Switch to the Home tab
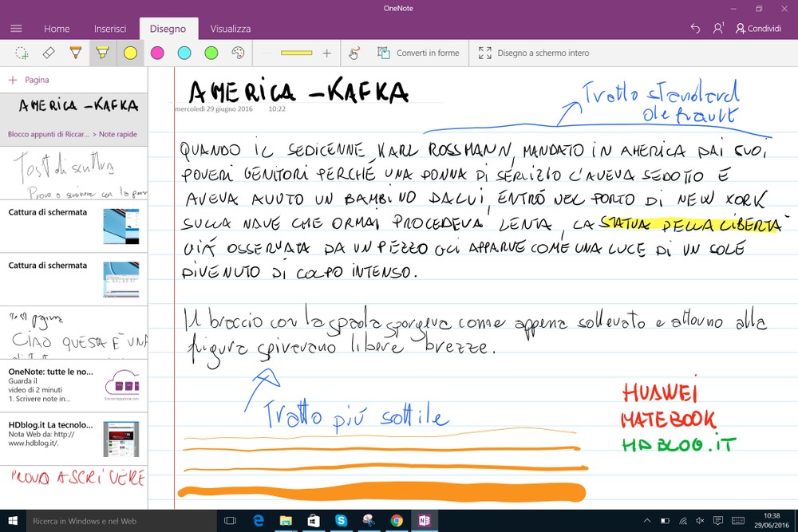This screenshot has height=532, width=798. 57,29
